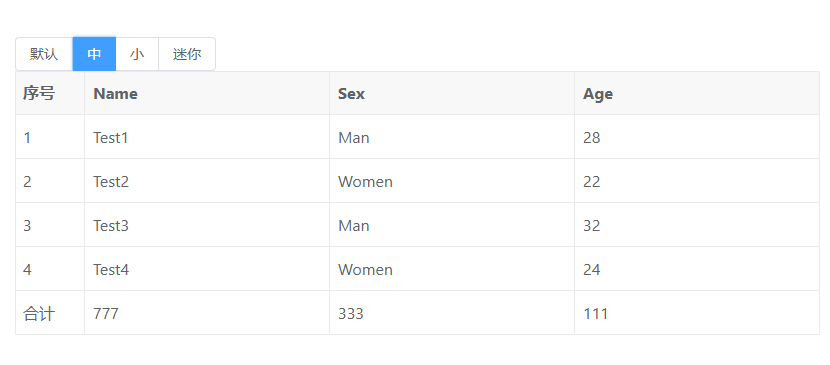The height and width of the screenshot is (365, 830).
Task: Switch table size to 小
Action: pyautogui.click(x=137, y=54)
